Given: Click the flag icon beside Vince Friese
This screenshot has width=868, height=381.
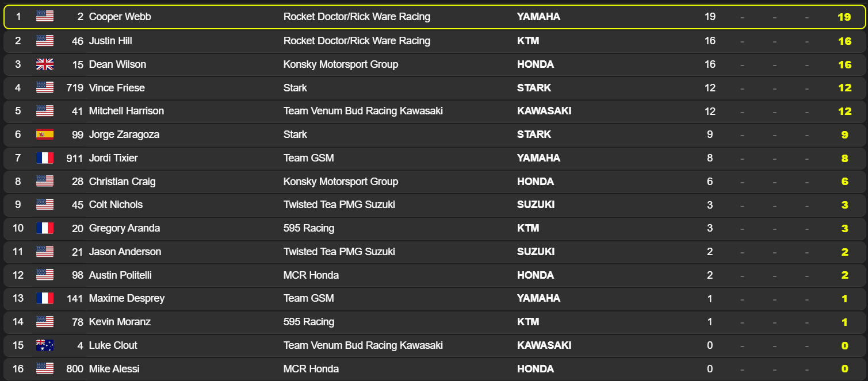Looking at the screenshot, I should (x=45, y=88).
